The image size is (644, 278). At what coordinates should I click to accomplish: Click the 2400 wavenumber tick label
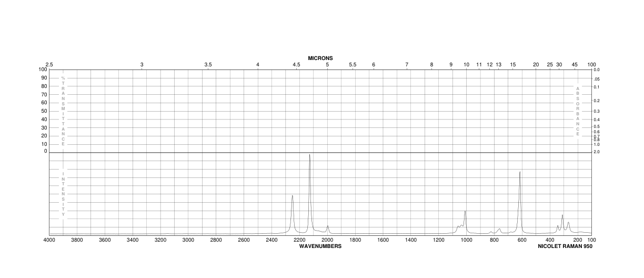click(271, 240)
